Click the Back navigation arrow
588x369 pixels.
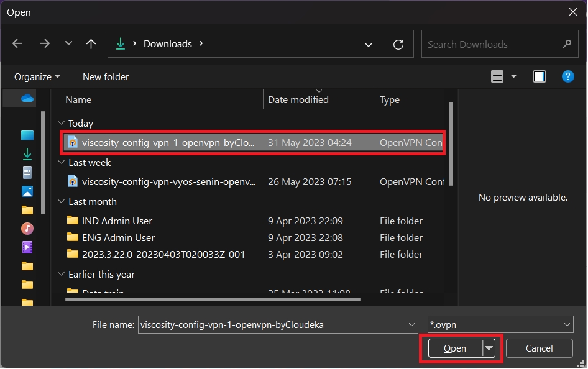pos(17,44)
